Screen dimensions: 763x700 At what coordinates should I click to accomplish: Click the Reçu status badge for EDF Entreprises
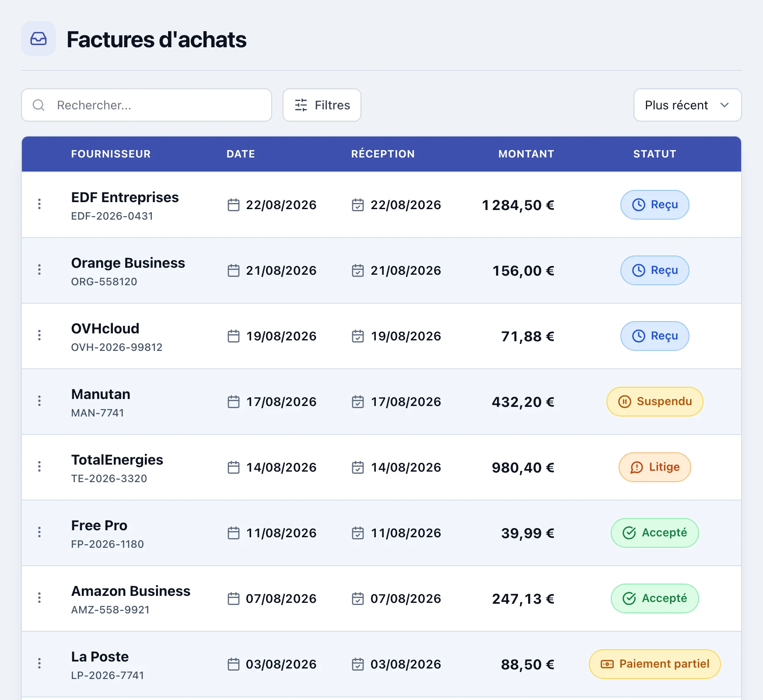655,205
